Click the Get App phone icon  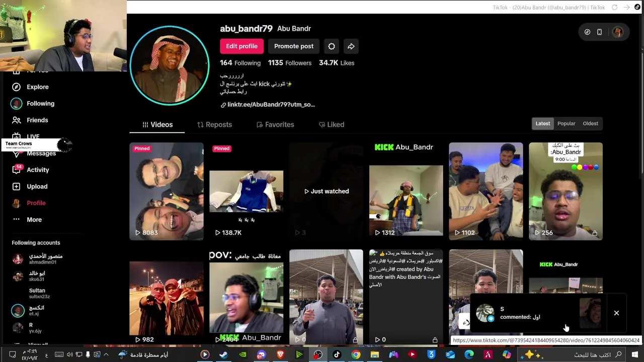tap(599, 32)
